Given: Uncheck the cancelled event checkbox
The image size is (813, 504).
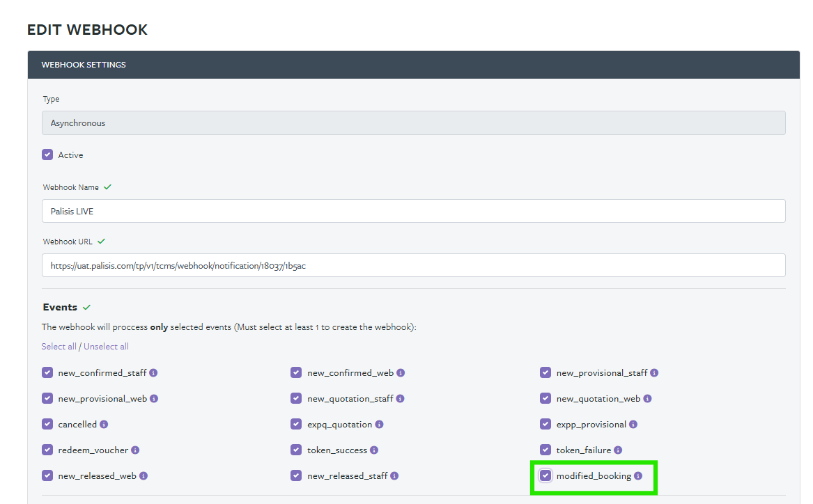Looking at the screenshot, I should click(47, 424).
